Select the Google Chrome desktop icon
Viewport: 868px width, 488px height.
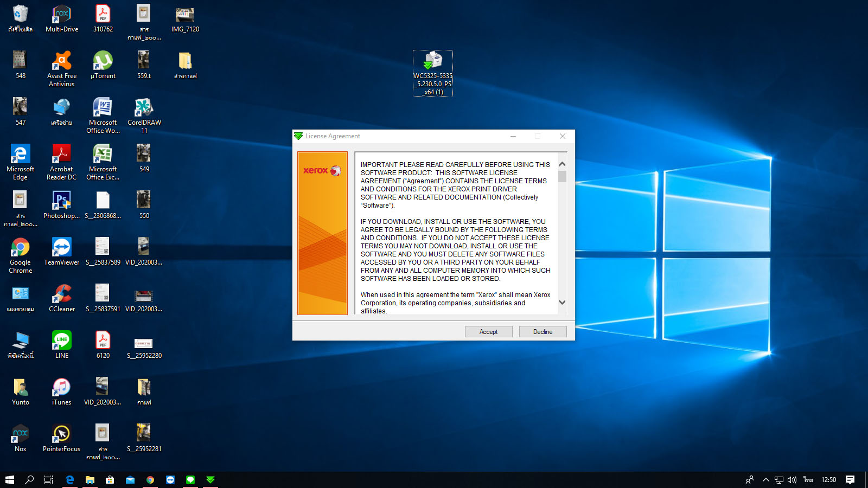point(21,248)
